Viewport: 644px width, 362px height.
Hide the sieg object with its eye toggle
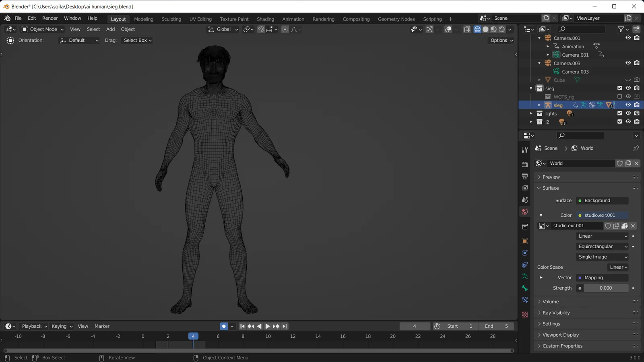(x=628, y=105)
